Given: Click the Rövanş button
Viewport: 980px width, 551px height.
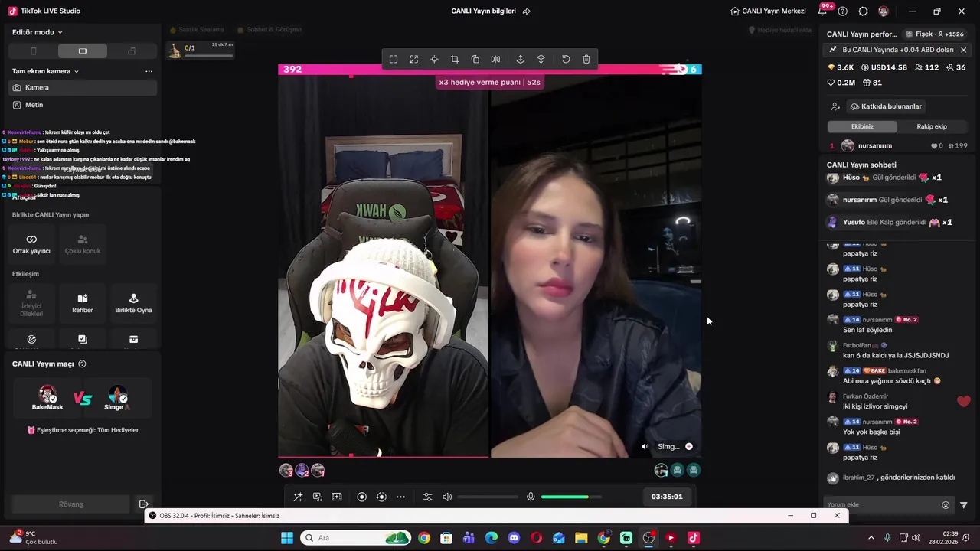Looking at the screenshot, I should pos(70,504).
